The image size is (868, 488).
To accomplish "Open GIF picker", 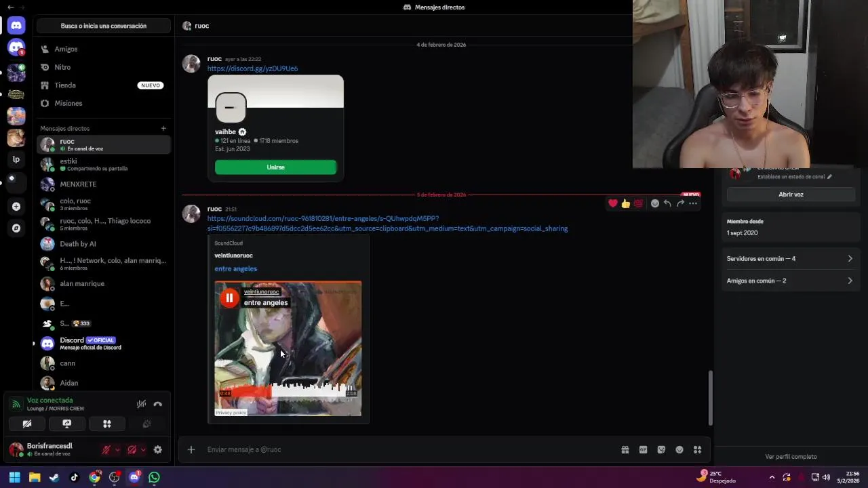I will (643, 449).
